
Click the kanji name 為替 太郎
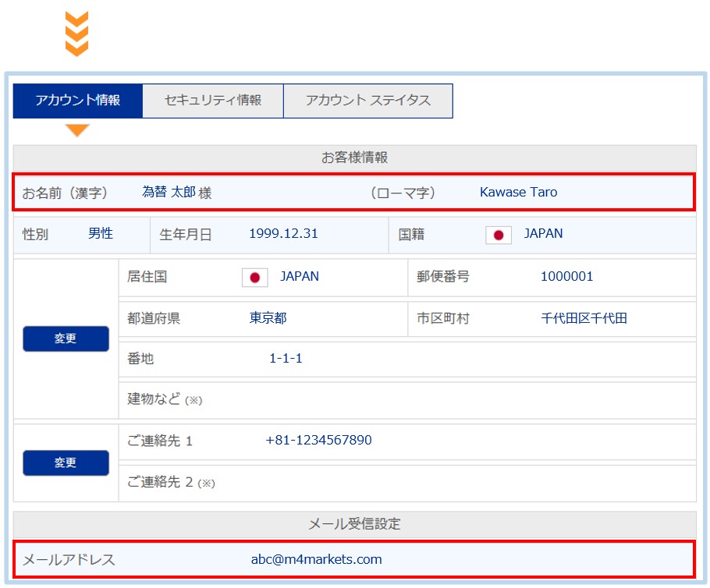click(169, 192)
